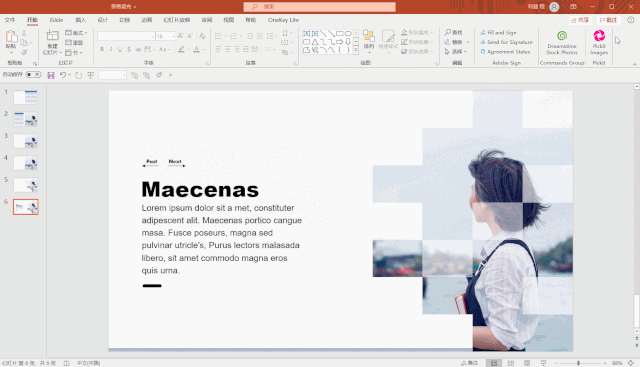Viewport: 640px width, 367px height.
Task: Open the File menu tab
Action: [10, 20]
